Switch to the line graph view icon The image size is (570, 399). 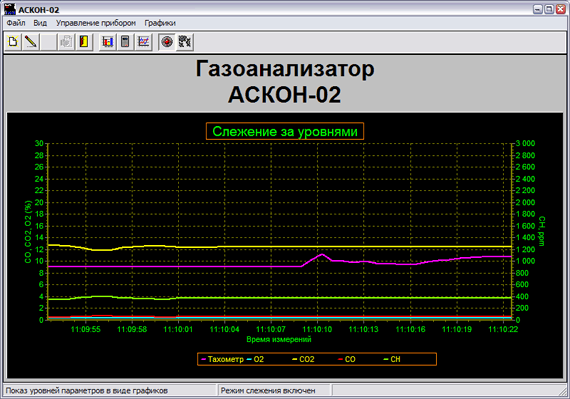[144, 42]
